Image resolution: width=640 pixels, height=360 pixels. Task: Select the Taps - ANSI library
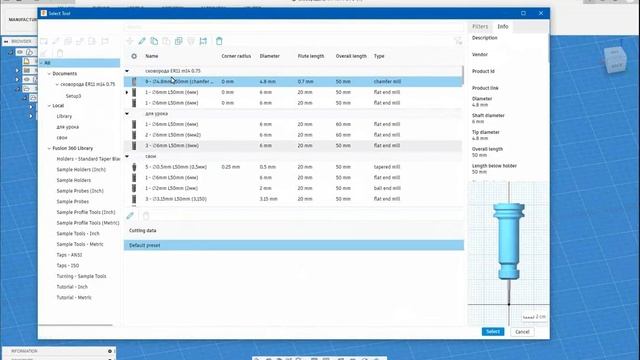69,255
